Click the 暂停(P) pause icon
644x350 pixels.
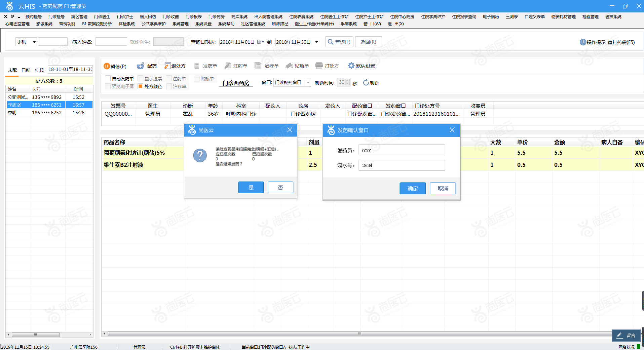pos(107,66)
